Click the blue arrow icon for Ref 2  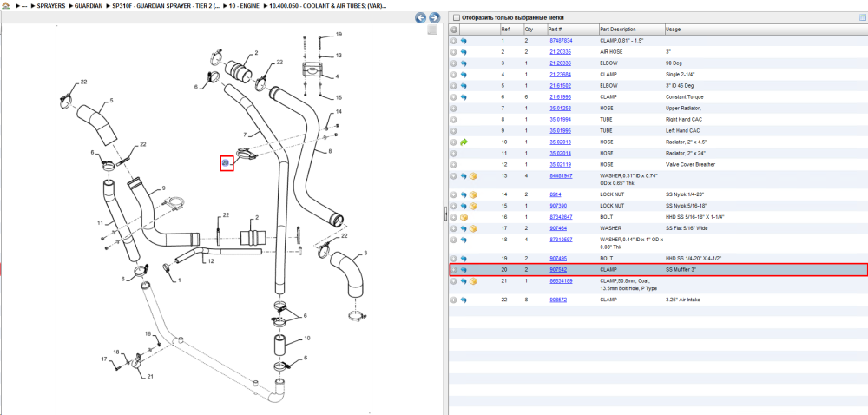464,52
